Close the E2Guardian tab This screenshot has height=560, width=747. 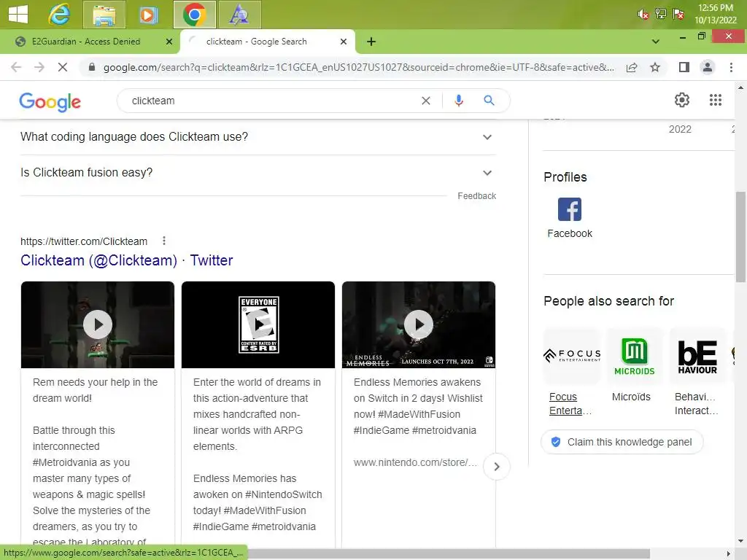point(169,42)
